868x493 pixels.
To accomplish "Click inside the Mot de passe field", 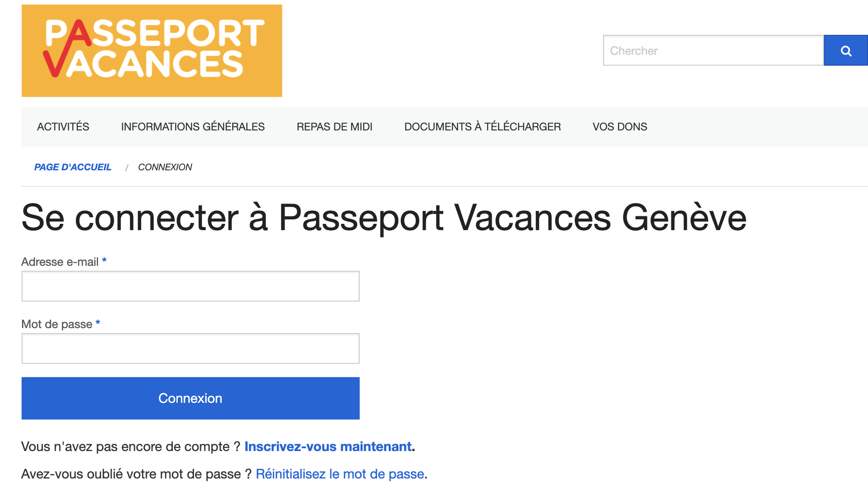I will click(x=190, y=348).
